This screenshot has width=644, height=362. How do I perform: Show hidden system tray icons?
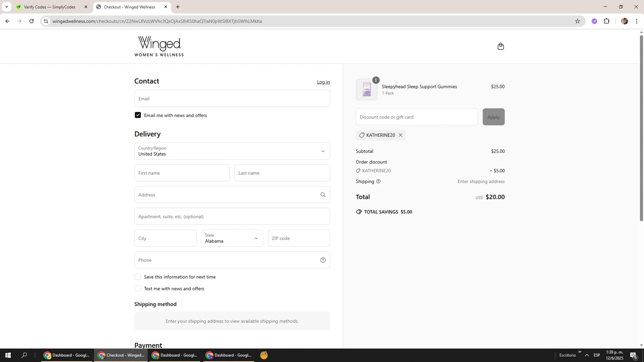click(x=586, y=355)
